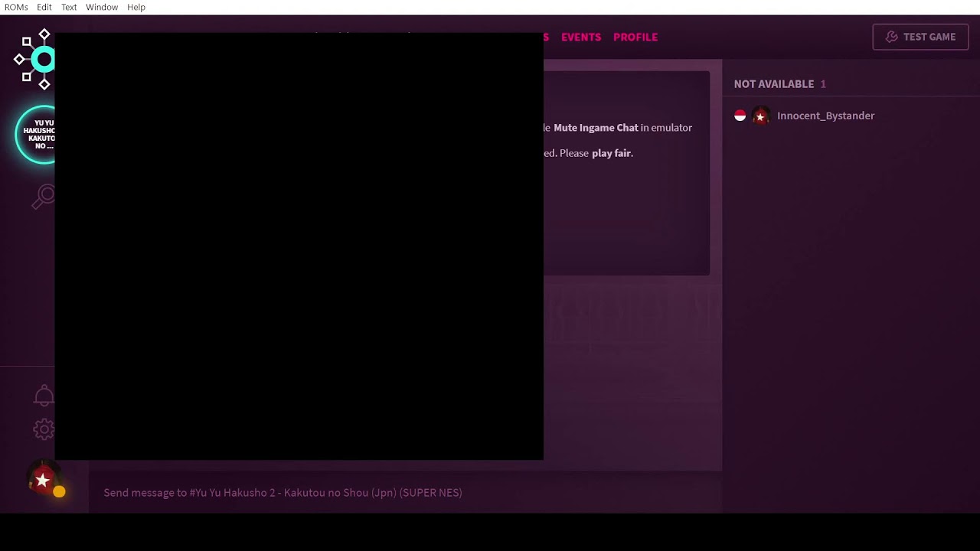This screenshot has height=551, width=980.
Task: Switch to the PROFILE tab
Action: 635,37
